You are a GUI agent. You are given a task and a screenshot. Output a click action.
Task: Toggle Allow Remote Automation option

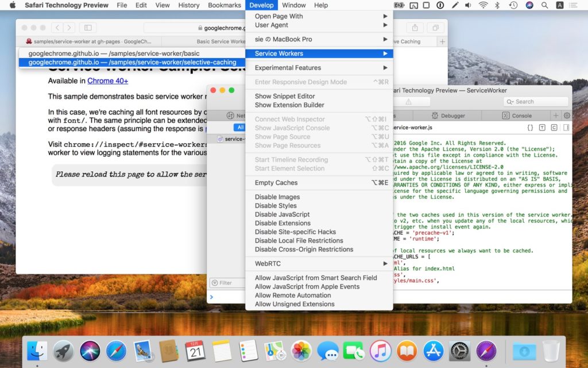[293, 296]
